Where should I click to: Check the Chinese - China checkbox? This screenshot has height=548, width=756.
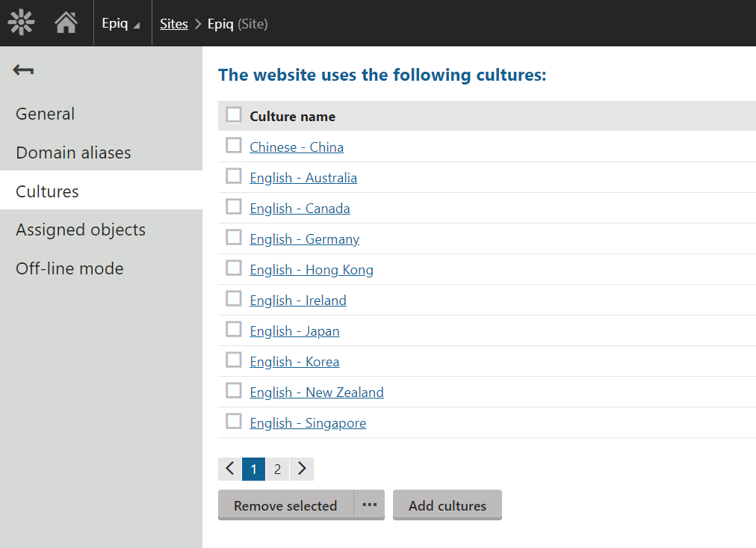pos(234,145)
